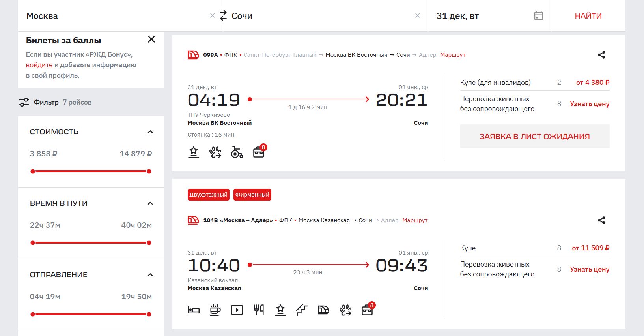Open the Фильтр settings icon
The image size is (644, 336).
click(24, 102)
